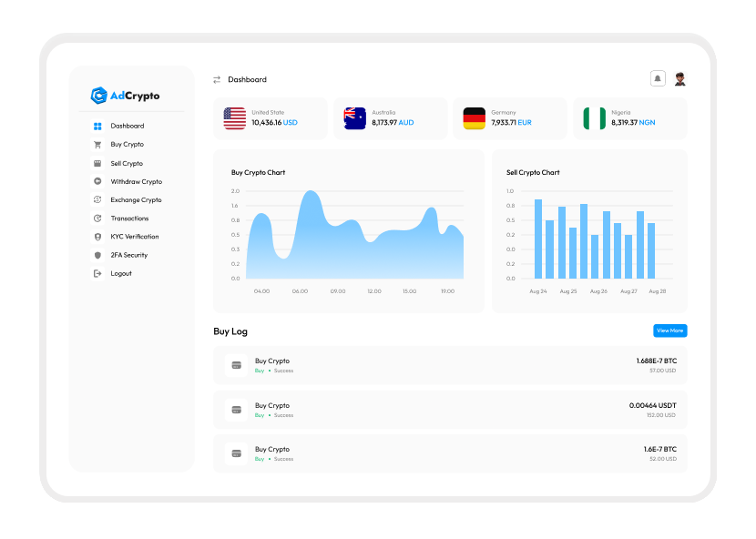Click the KYC Verification sidebar icon
This screenshot has height=539, width=756.
click(97, 237)
